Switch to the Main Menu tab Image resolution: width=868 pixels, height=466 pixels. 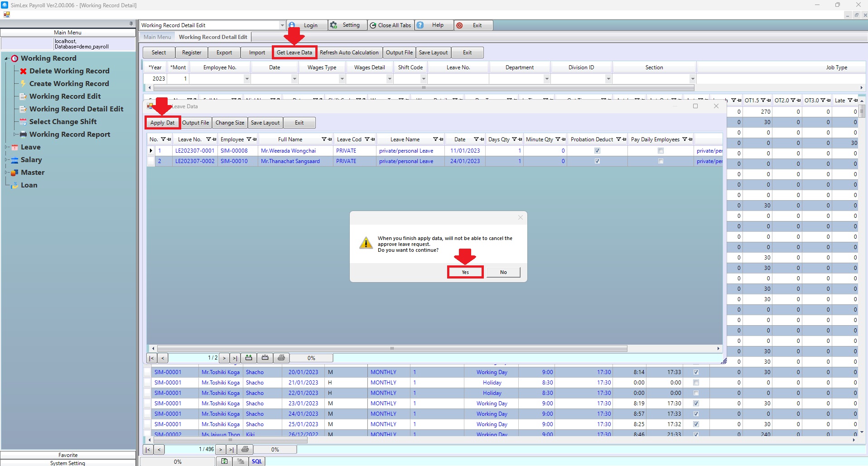157,37
